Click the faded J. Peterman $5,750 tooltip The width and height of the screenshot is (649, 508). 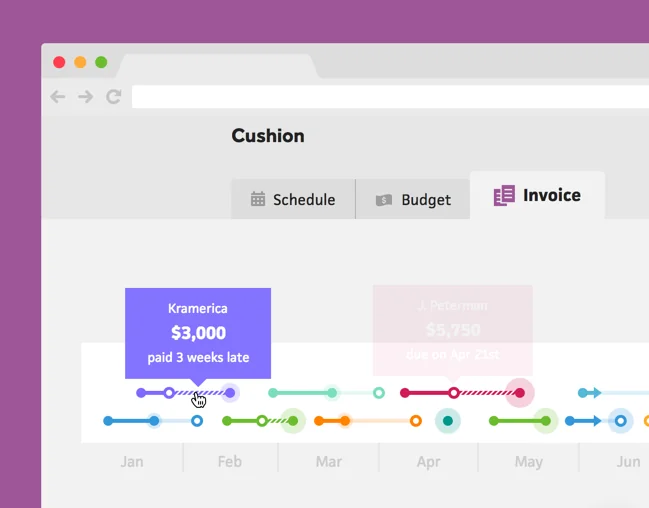(453, 330)
